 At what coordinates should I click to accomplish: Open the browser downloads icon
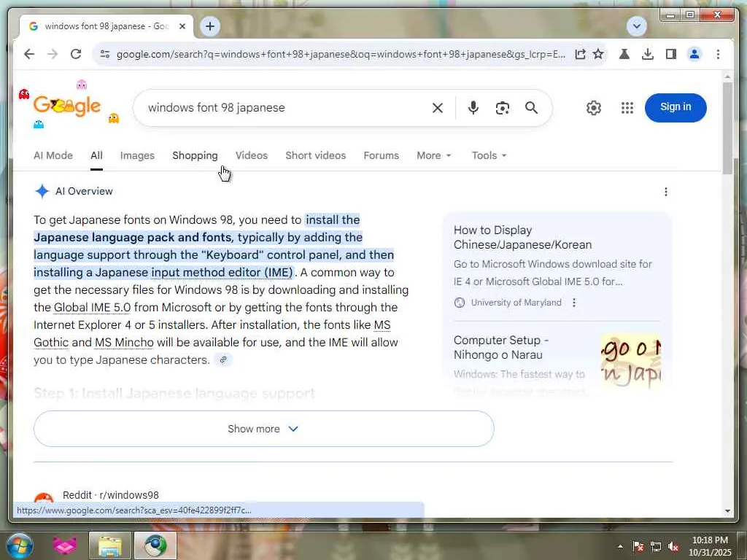pos(648,54)
